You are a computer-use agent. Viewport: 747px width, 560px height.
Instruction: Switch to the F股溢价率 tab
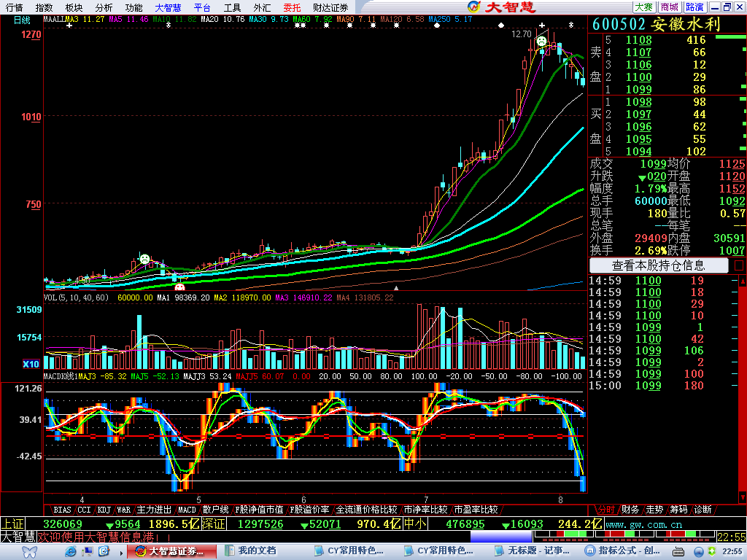pos(309,510)
